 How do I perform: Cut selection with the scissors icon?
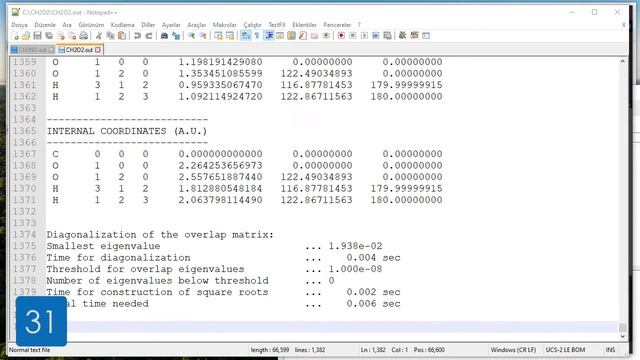pos(98,36)
